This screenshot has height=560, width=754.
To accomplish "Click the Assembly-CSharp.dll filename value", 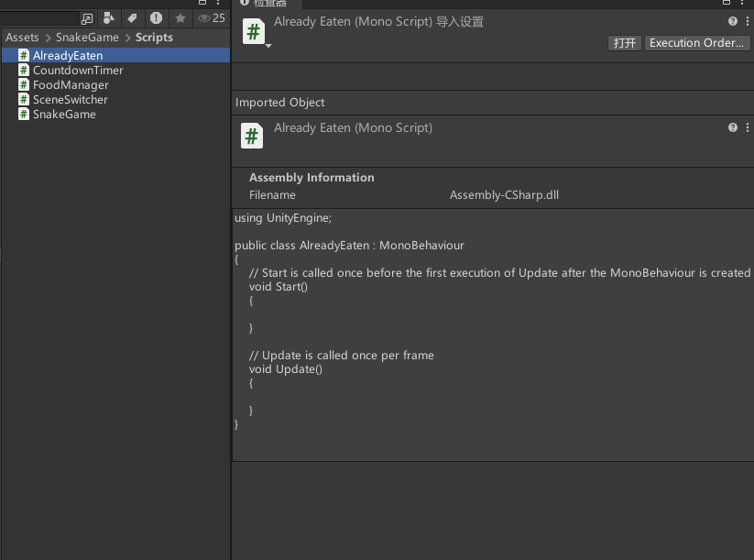I will pos(504,195).
